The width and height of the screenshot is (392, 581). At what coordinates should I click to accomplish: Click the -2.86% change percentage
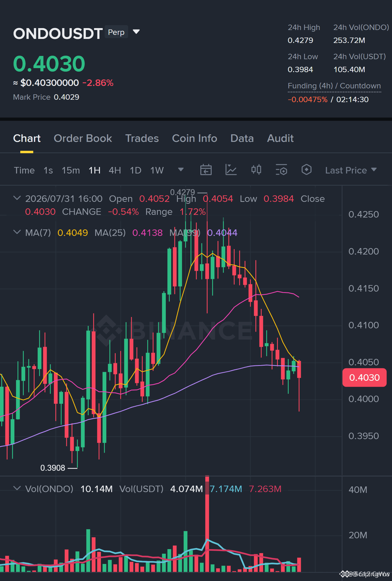click(x=98, y=83)
